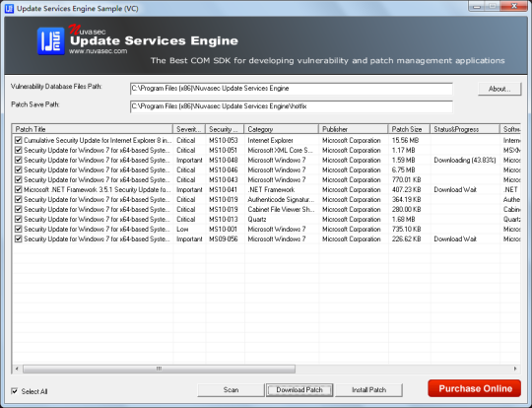Uncheck the Microsoft .NET Framework 3.5.1 row
This screenshot has width=532, height=408.
(x=19, y=189)
